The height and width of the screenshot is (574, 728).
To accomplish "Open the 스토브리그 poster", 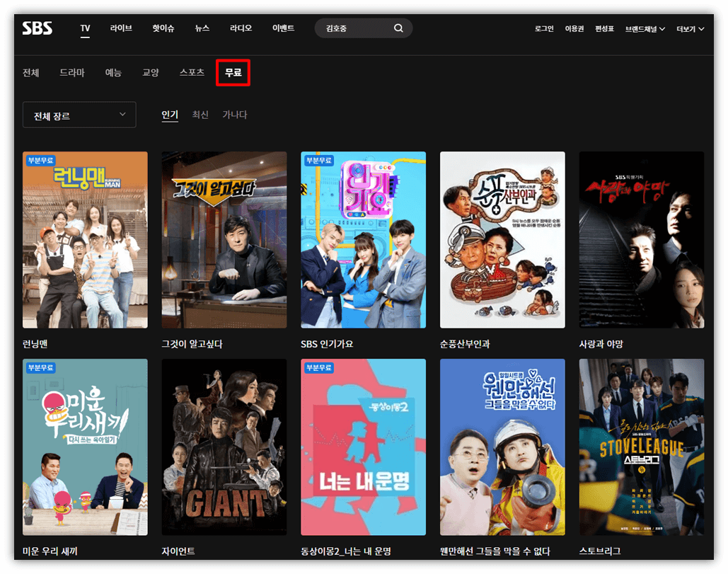I will (x=642, y=447).
